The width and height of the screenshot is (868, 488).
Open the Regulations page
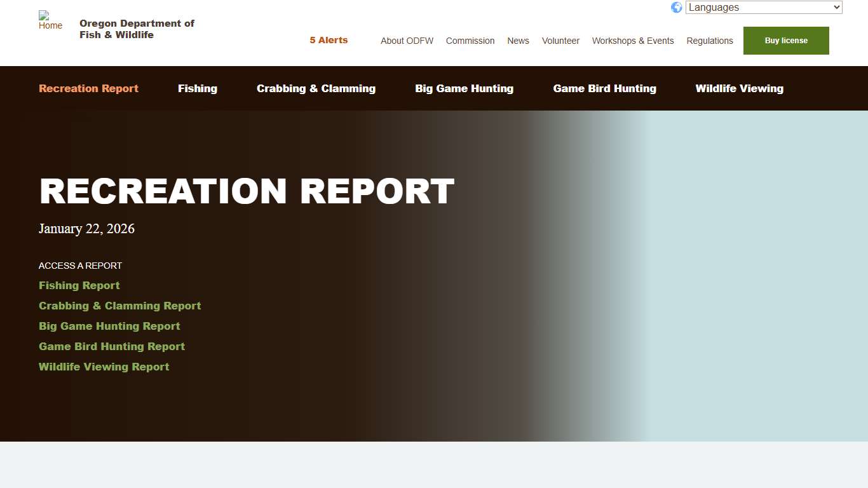point(710,41)
